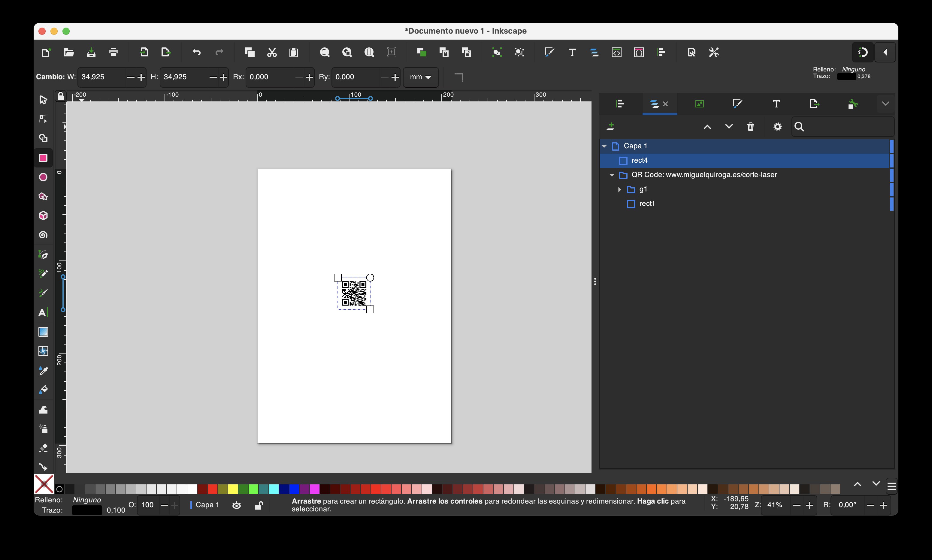
Task: Select the 3D box tool
Action: (43, 215)
